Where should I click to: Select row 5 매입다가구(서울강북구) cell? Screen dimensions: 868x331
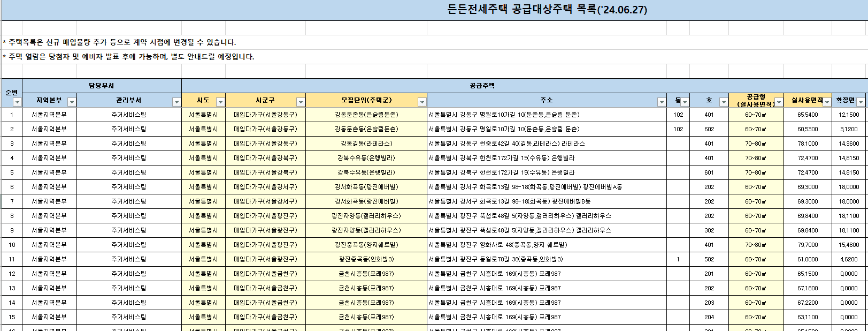click(x=265, y=172)
